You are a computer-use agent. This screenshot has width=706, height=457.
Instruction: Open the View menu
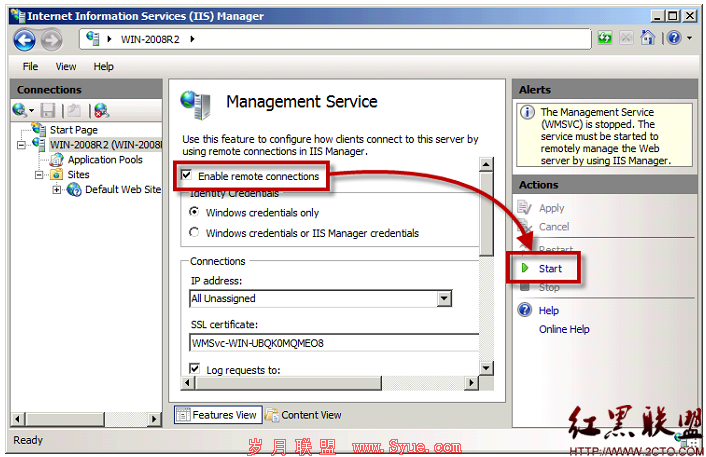pos(66,67)
